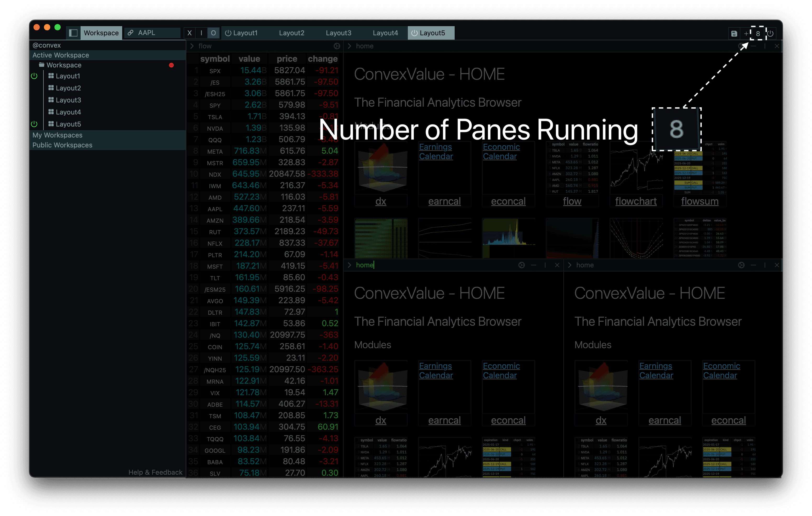Switch to the Workspace tab
This screenshot has height=516, width=812.
point(101,33)
